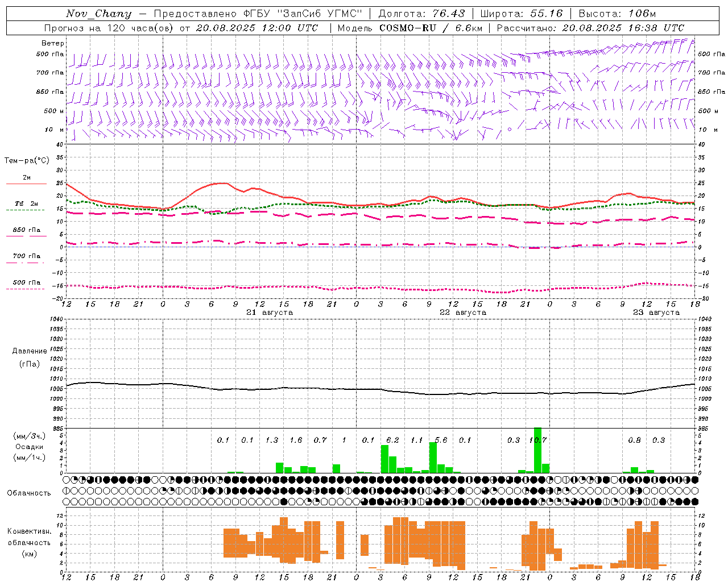Select the "Долгота: 76.43" header value
This screenshot has width=728, height=582.
pyautogui.click(x=422, y=14)
